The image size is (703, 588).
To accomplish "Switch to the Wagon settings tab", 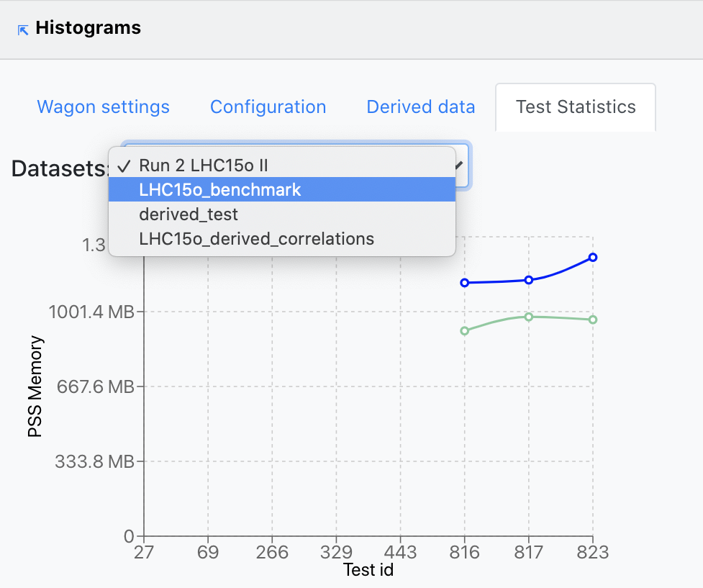I will tap(103, 107).
